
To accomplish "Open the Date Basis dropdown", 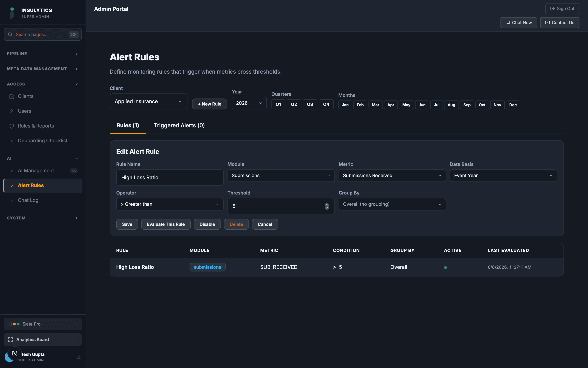I will click(x=503, y=175).
